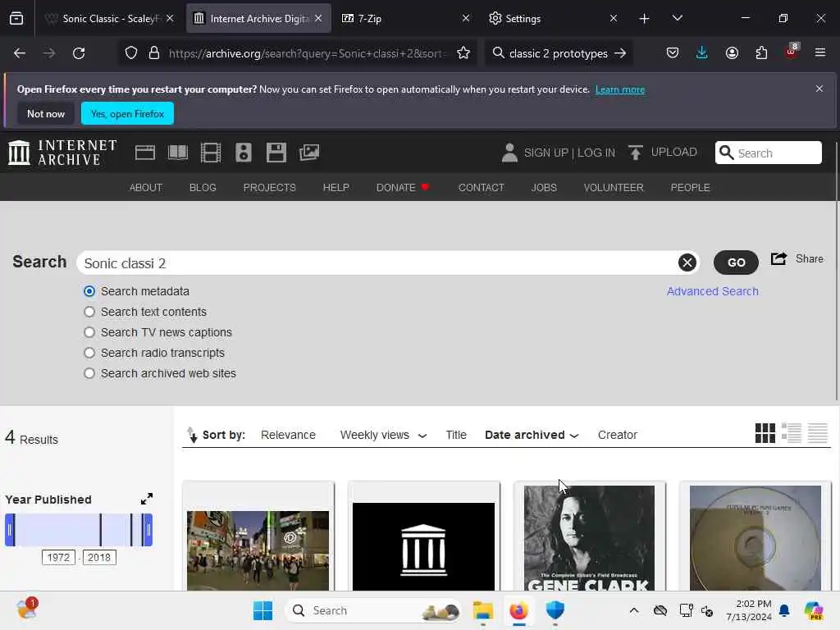840x630 pixels.
Task: Switch to compact list view
Action: pyautogui.click(x=818, y=433)
